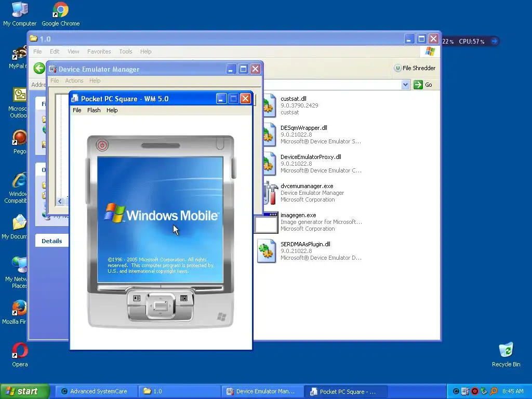Open My Computer desktop icon
532x399 pixels.
tap(20, 14)
